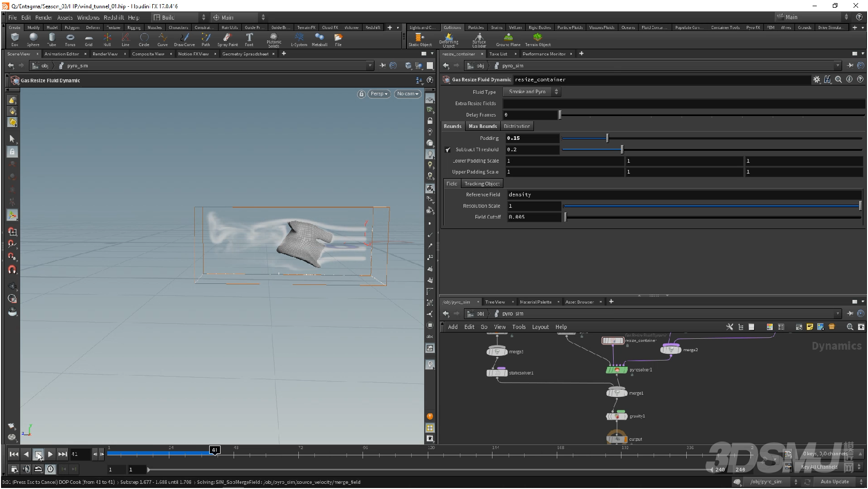
Task: Select the Deforming Object tool
Action: click(x=449, y=40)
